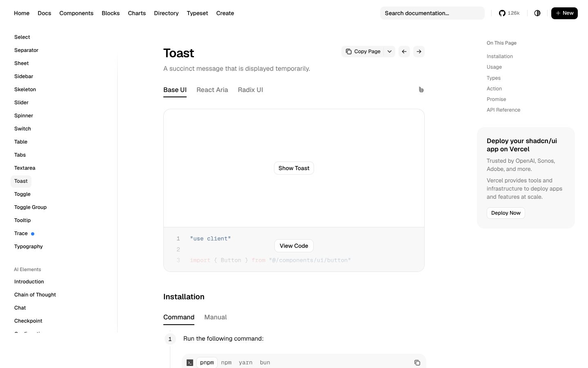
Task: Click the Show Toast button
Action: click(294, 168)
